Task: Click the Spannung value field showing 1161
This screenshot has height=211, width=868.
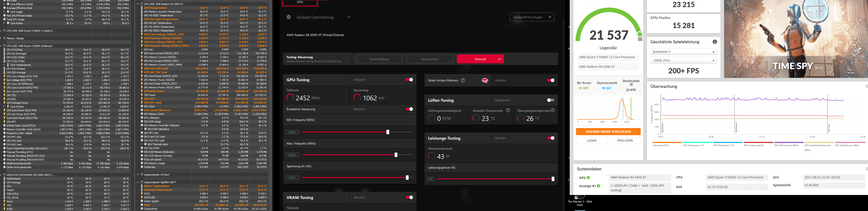Action: (x=292, y=178)
